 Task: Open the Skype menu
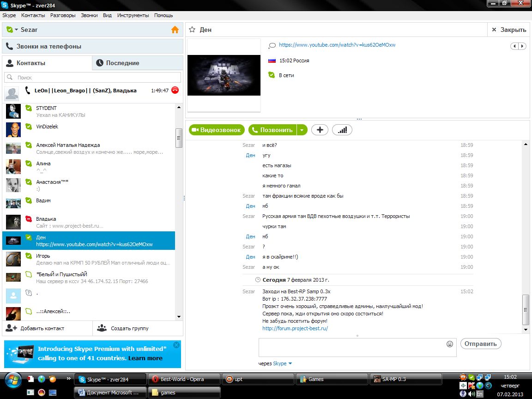click(9, 15)
